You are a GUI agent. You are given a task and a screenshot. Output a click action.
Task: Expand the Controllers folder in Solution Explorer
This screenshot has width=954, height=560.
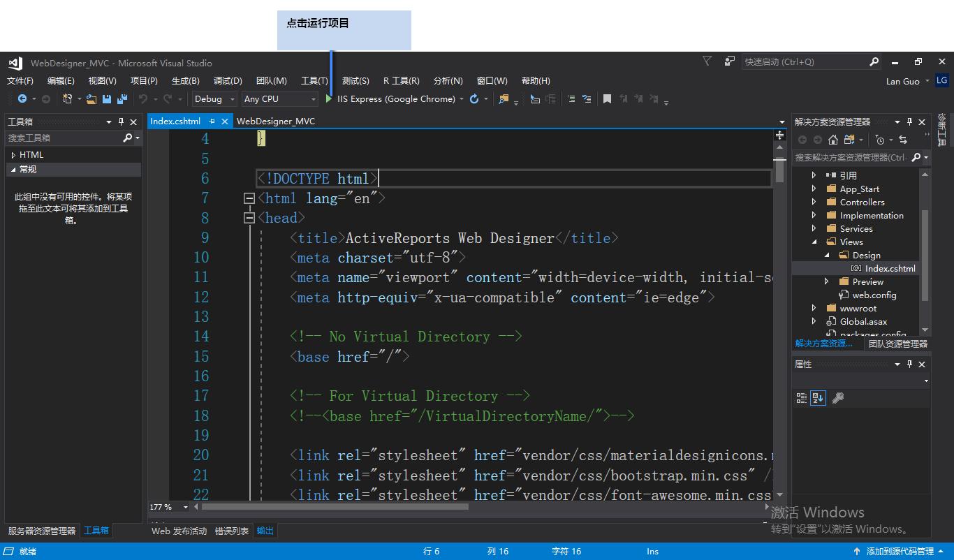[x=812, y=202]
